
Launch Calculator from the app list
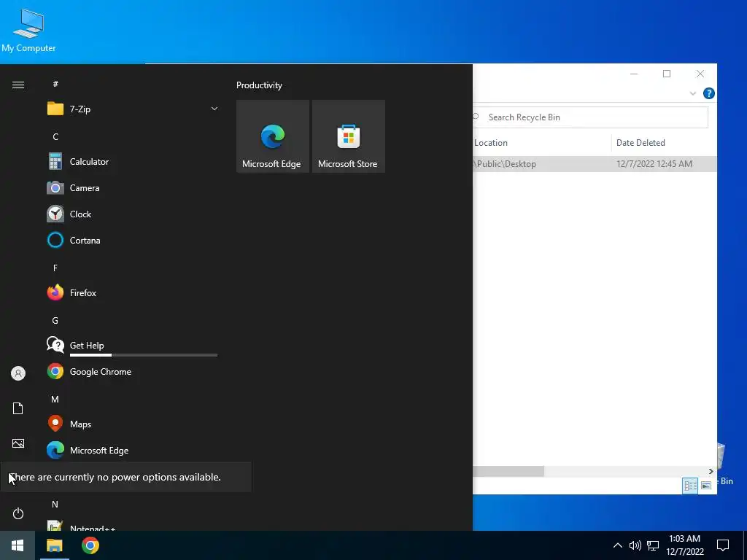[132, 161]
